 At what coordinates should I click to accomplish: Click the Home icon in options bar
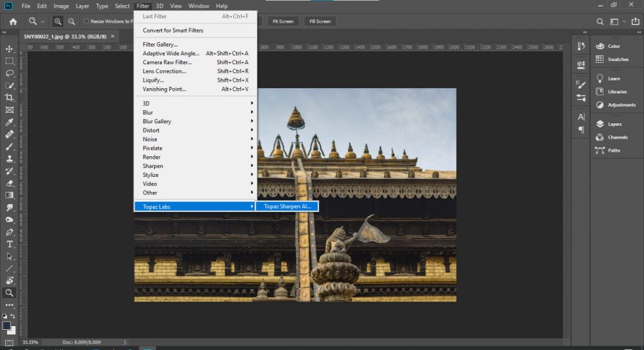click(x=13, y=21)
